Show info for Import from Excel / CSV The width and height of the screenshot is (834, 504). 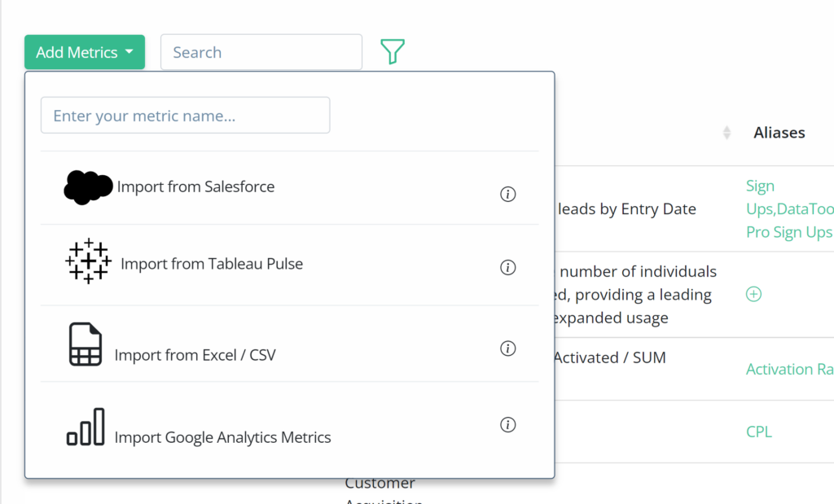click(508, 348)
